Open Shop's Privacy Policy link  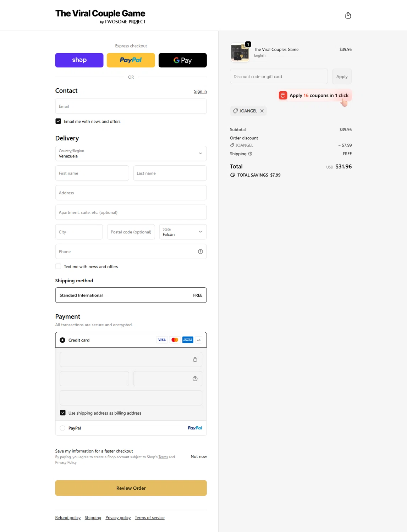[66, 462]
